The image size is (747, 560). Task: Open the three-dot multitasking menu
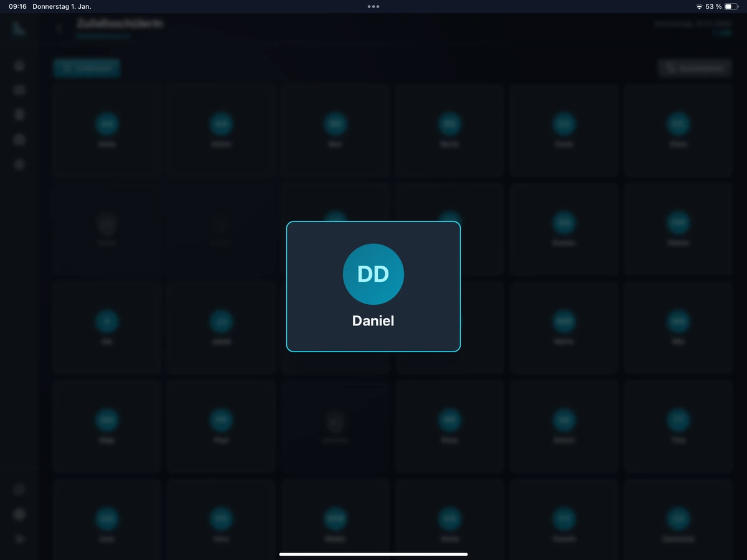click(x=374, y=6)
